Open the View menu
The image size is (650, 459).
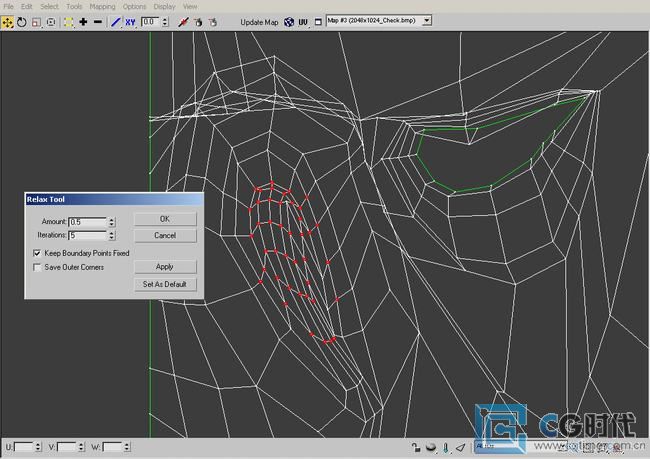190,6
